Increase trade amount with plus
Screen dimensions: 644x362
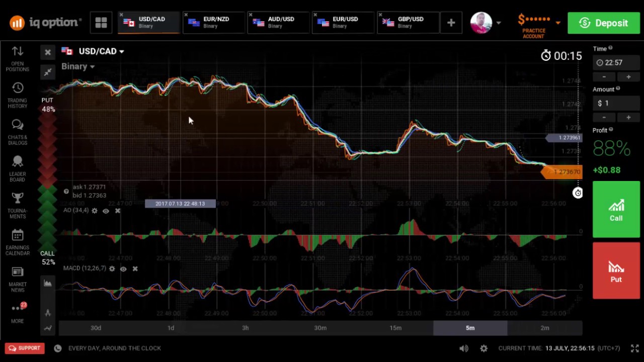(628, 117)
